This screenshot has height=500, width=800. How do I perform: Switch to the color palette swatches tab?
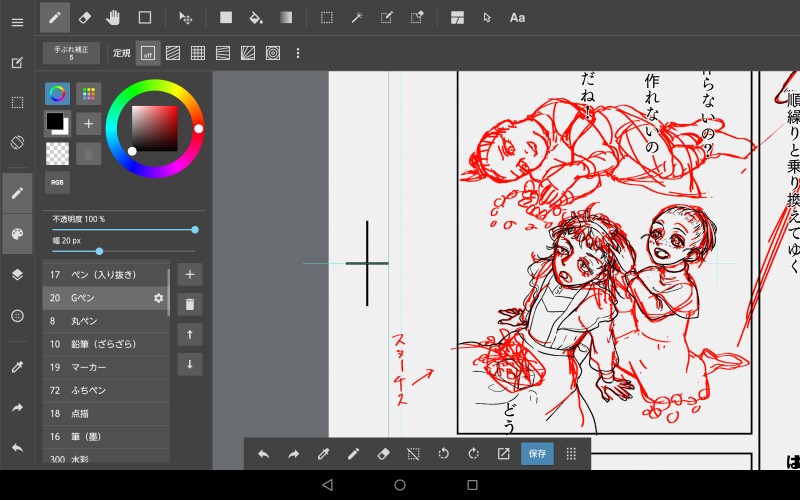point(89,93)
